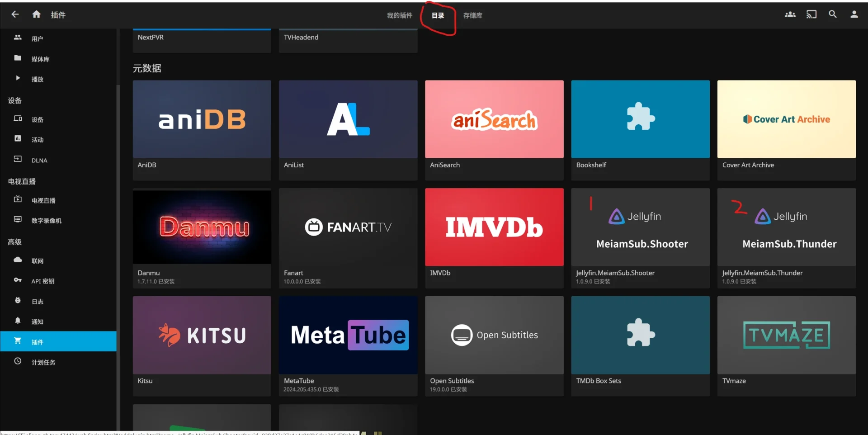868x435 pixels.
Task: Click the 通知 bell icon
Action: (18, 321)
